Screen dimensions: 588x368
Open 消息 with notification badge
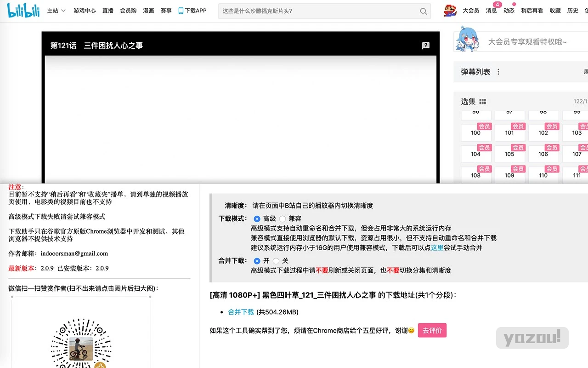pos(492,10)
